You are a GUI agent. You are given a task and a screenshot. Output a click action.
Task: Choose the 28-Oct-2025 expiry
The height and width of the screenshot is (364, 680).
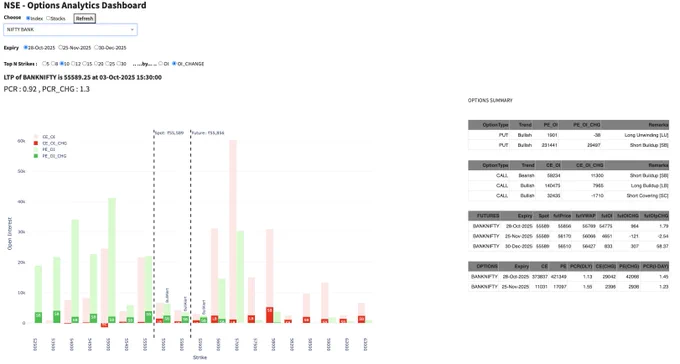click(26, 47)
